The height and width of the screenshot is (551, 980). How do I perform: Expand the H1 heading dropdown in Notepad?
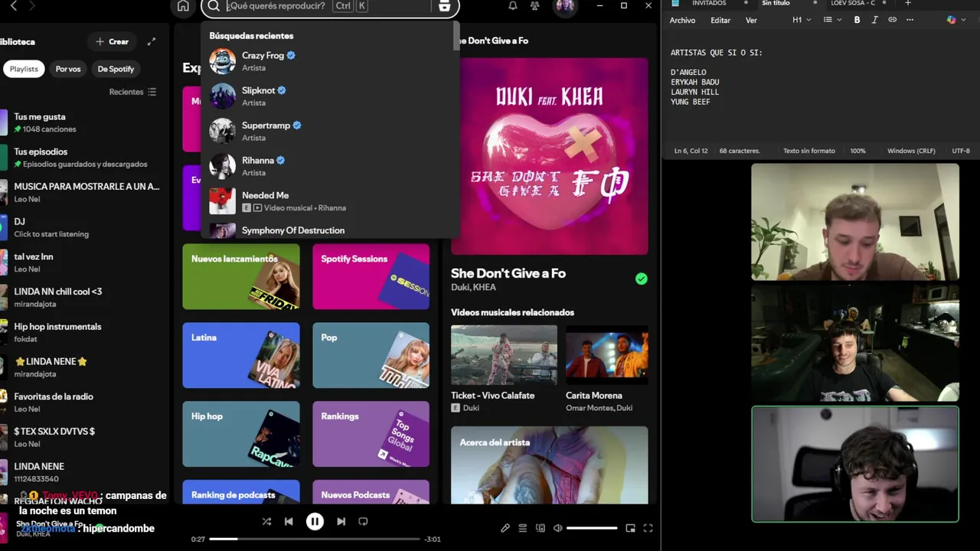pos(802,20)
